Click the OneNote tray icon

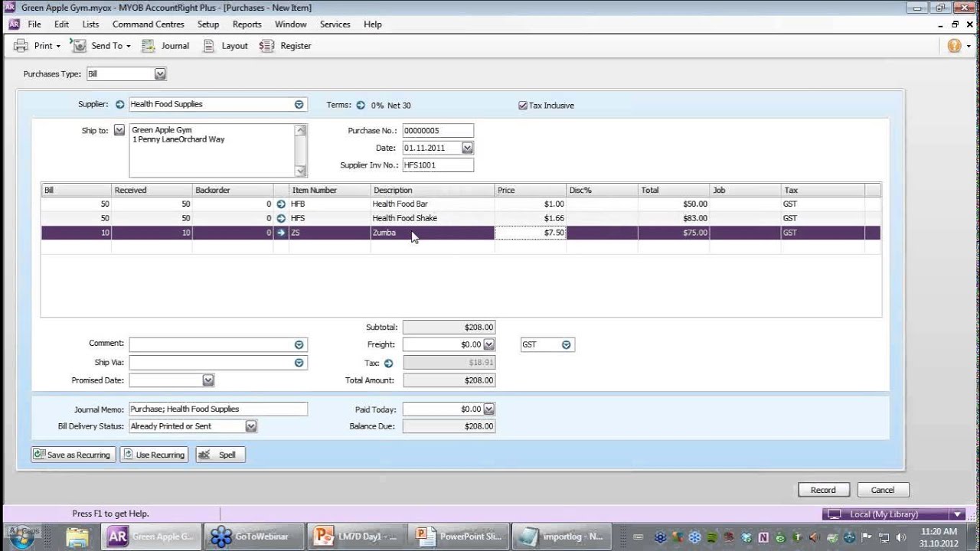(x=763, y=537)
